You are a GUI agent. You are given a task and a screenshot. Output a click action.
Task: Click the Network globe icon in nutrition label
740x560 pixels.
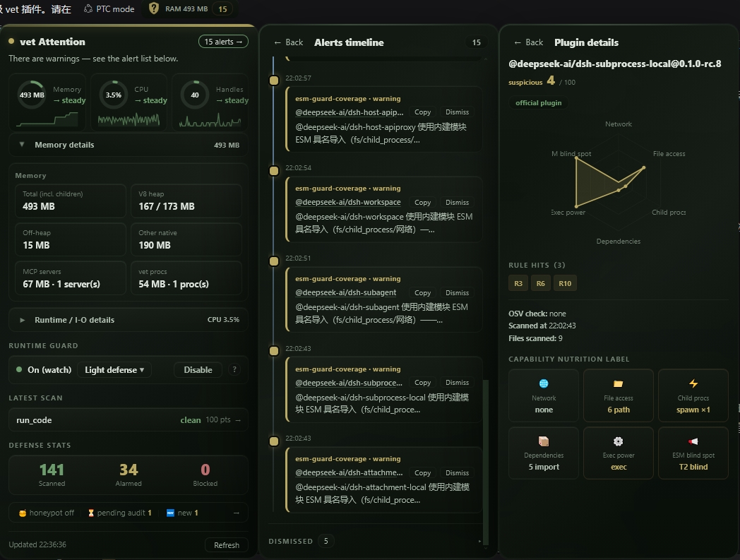tap(544, 383)
